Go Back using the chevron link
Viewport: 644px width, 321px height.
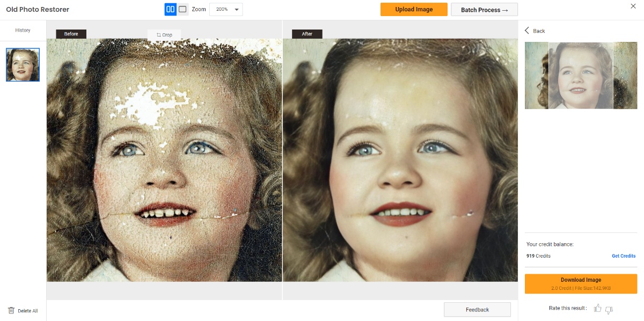coord(535,31)
